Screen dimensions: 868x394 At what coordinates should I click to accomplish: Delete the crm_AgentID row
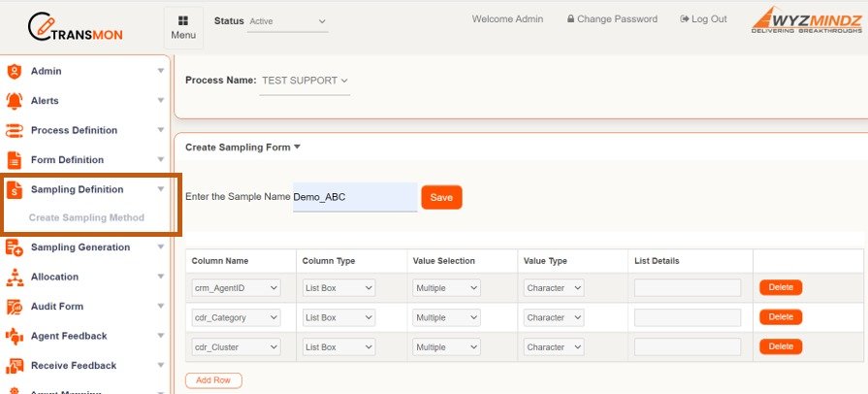[781, 287]
